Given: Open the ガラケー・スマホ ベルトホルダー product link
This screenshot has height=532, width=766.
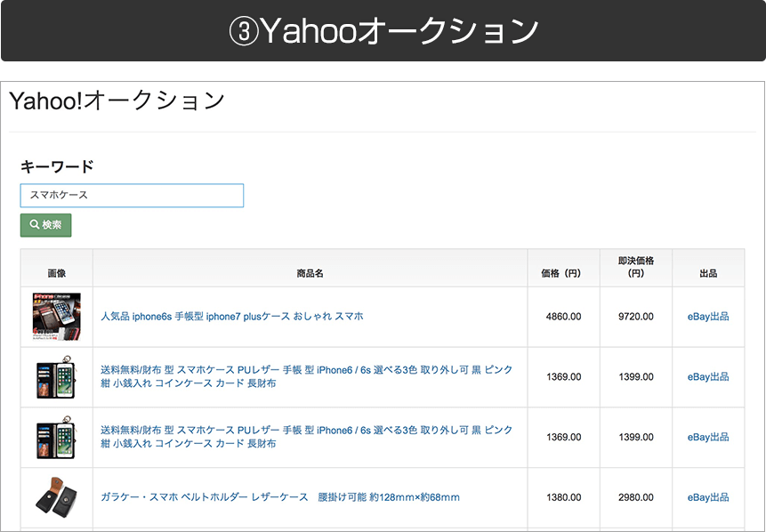Looking at the screenshot, I should (279, 497).
